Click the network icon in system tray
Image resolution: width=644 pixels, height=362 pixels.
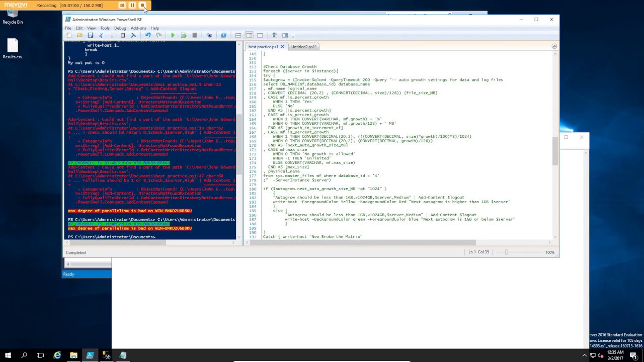[592, 355]
